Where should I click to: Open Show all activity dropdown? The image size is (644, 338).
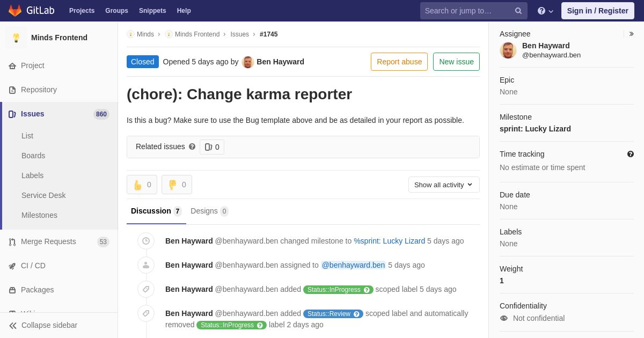click(x=444, y=185)
